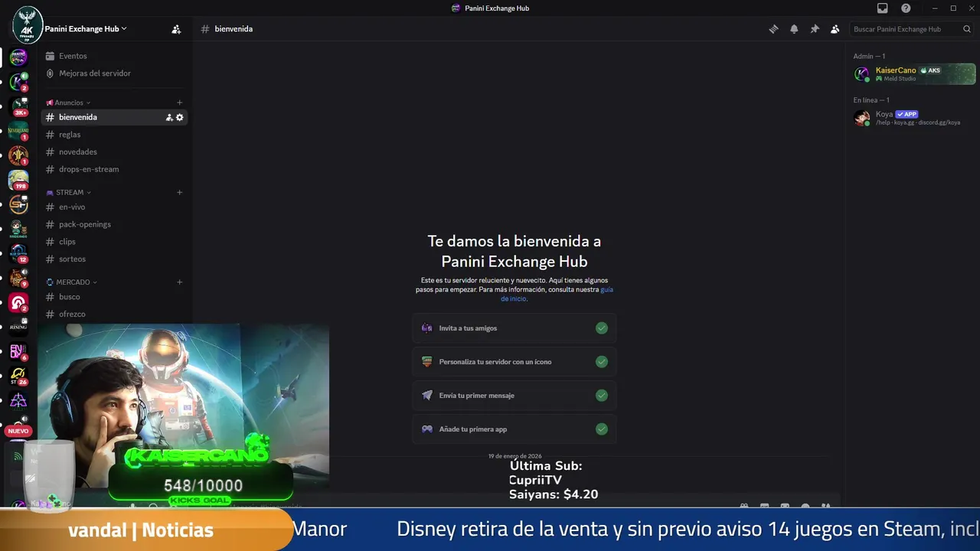Open the server icon with 198 badge

tap(18, 180)
